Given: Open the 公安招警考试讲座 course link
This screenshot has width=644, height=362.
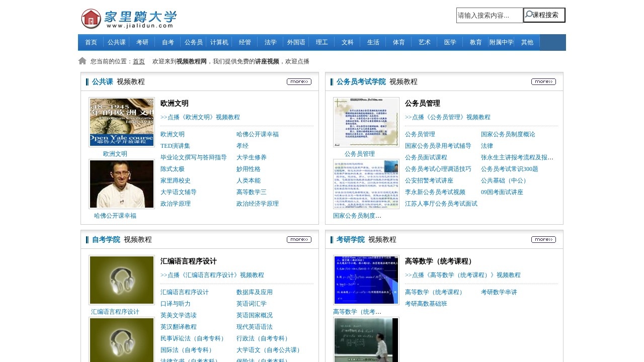Looking at the screenshot, I should click(429, 180).
